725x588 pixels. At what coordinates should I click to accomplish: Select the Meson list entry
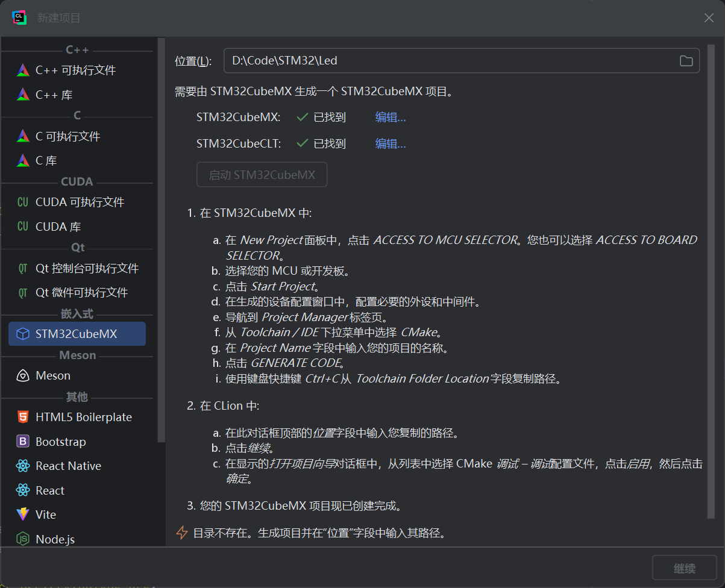[77, 375]
